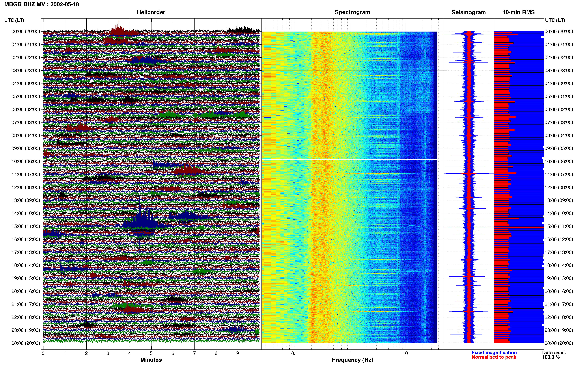Click the 'Fixed magnification' legend text
Image resolution: width=588 pixels, height=368 pixels.
pos(494,352)
